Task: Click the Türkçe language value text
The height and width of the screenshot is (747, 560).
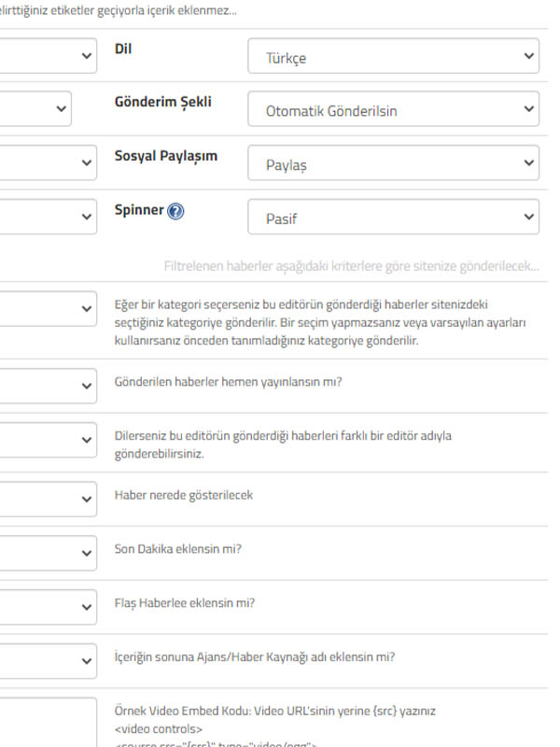Action: click(x=286, y=58)
